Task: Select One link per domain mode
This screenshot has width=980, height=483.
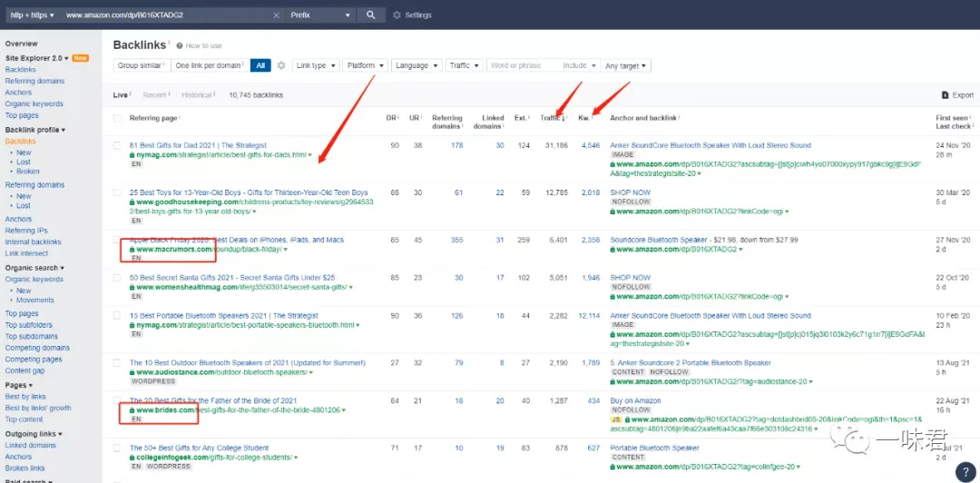Action: [210, 65]
